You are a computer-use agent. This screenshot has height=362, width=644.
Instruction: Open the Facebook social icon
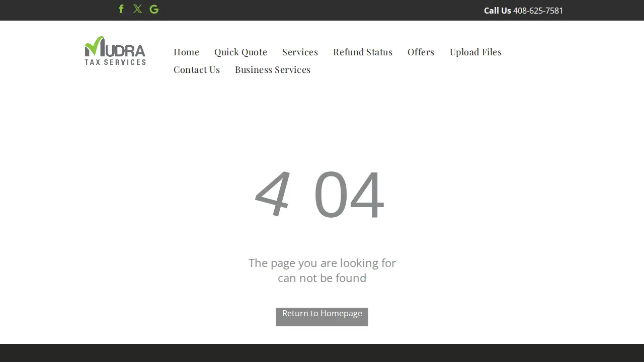click(121, 9)
